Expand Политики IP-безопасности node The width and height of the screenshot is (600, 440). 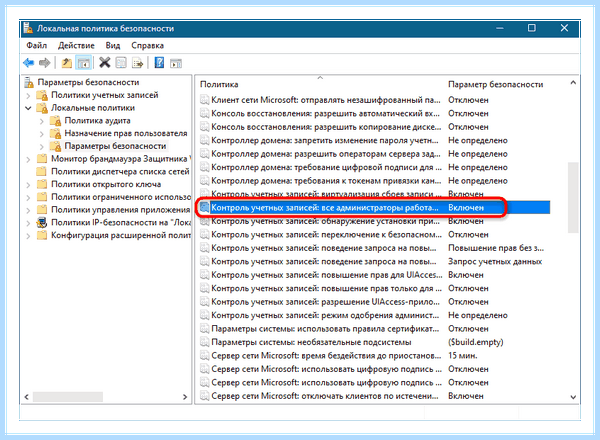click(x=28, y=223)
